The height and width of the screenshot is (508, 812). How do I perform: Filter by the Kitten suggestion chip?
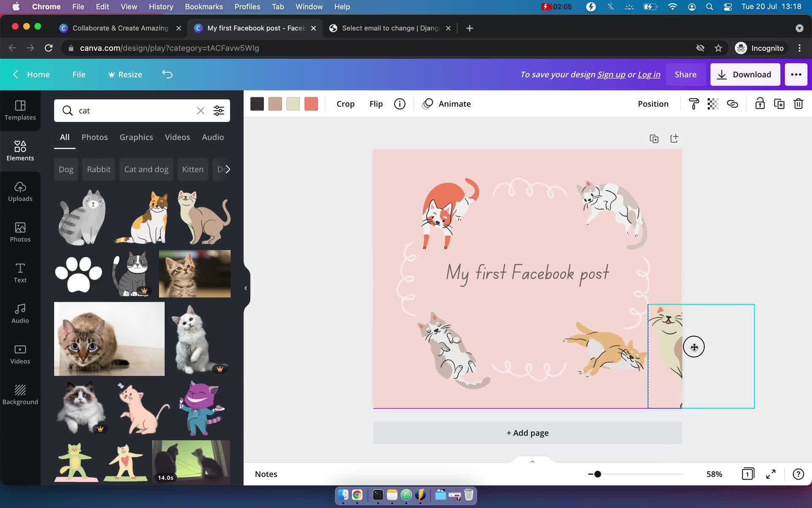(x=193, y=169)
